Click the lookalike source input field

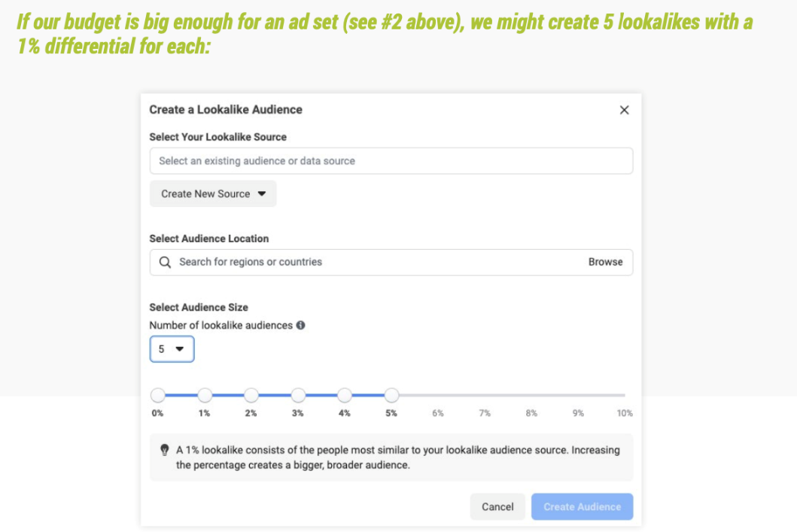(391, 161)
